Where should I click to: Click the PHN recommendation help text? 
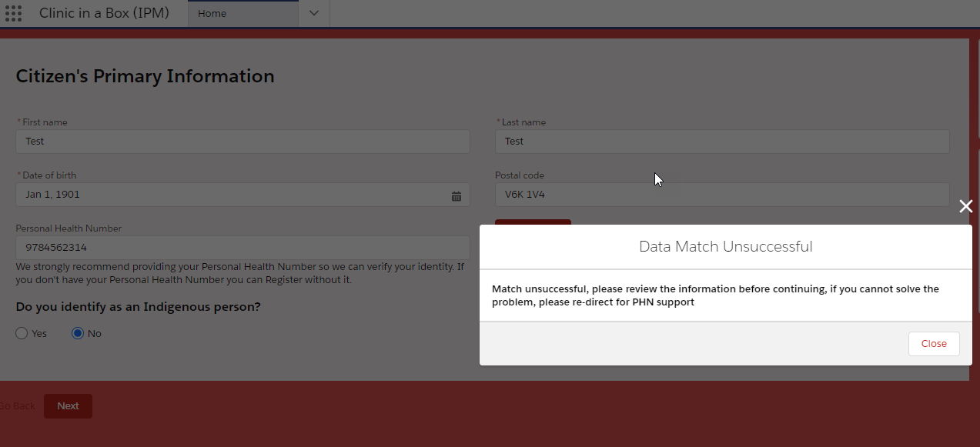[x=240, y=273]
